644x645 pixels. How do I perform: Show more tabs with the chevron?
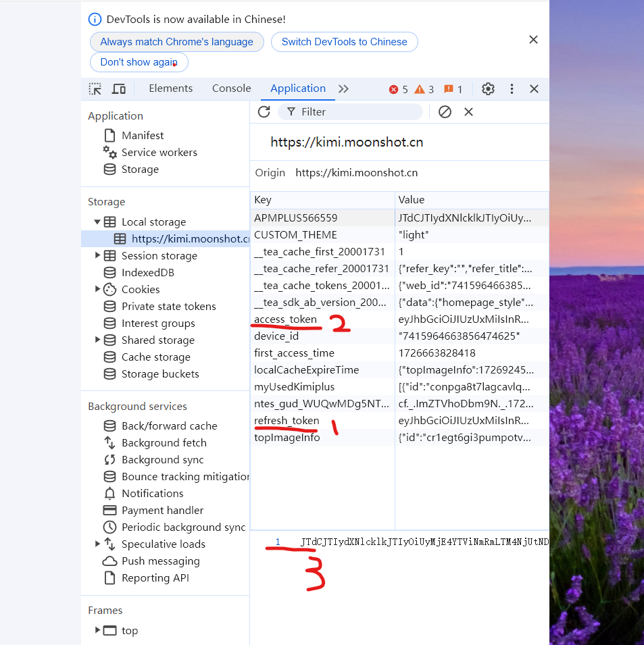pyautogui.click(x=343, y=89)
